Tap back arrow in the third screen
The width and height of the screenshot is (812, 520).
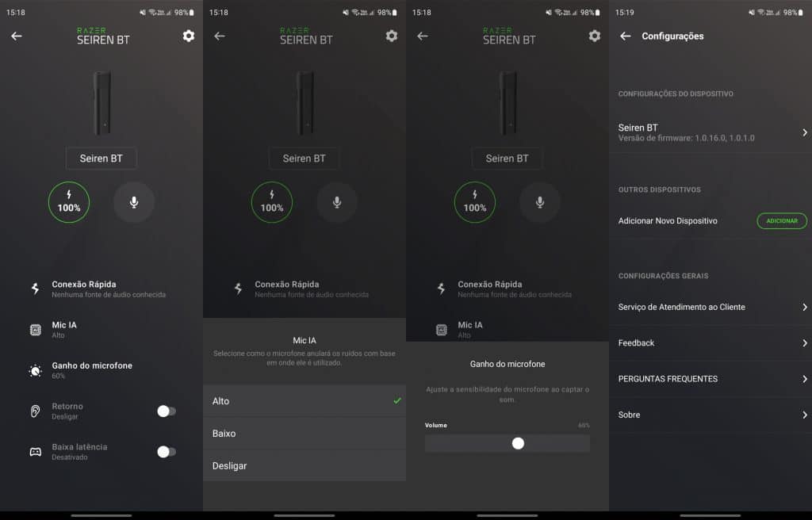point(423,36)
